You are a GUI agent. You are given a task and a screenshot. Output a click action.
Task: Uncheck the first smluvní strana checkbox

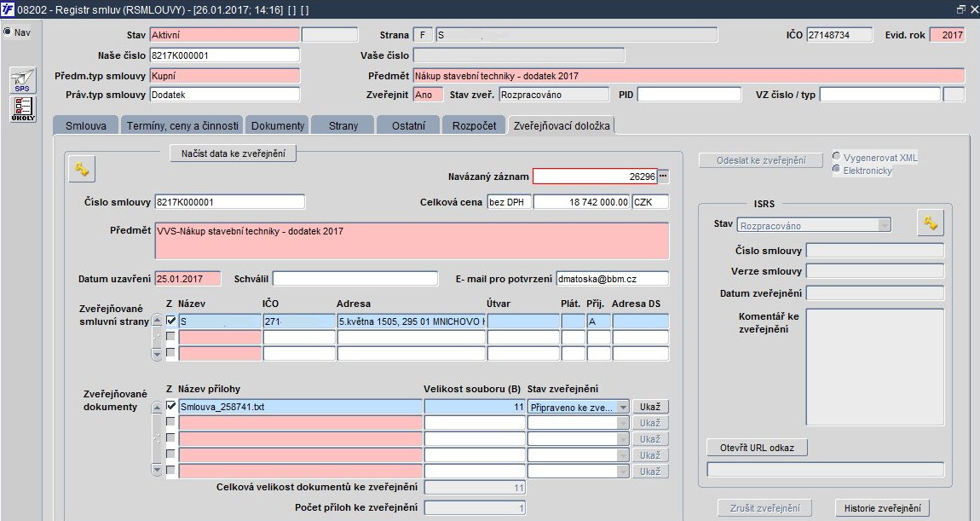click(170, 321)
